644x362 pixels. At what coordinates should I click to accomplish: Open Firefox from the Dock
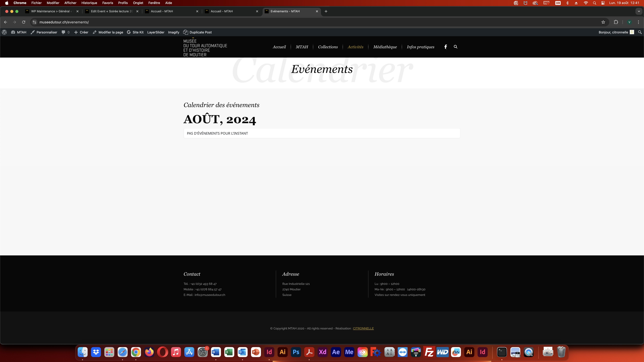(x=149, y=352)
